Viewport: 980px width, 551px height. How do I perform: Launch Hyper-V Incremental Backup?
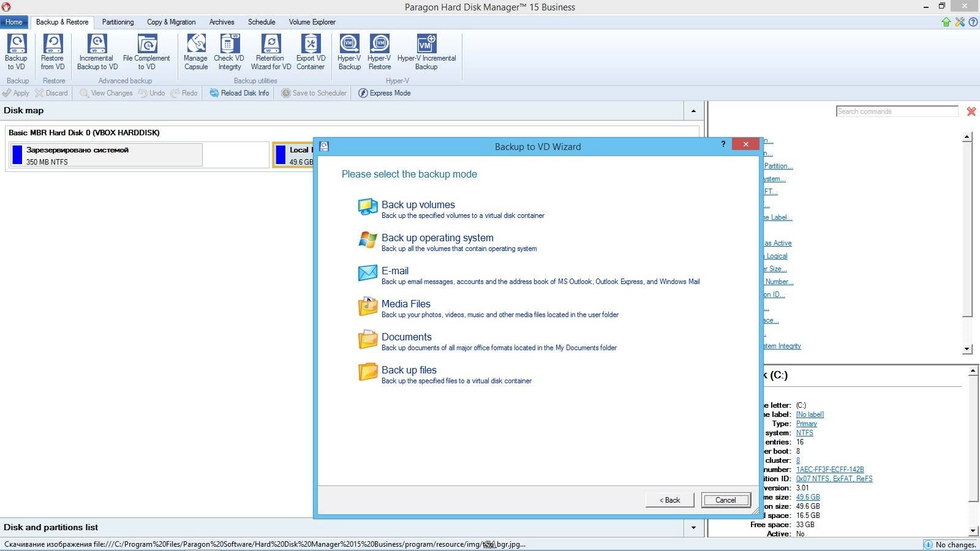click(426, 53)
